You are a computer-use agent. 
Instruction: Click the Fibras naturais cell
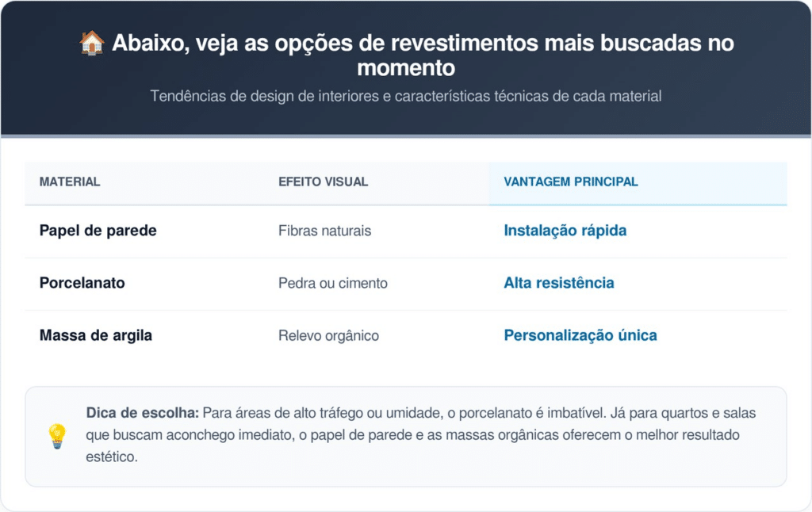click(x=324, y=231)
